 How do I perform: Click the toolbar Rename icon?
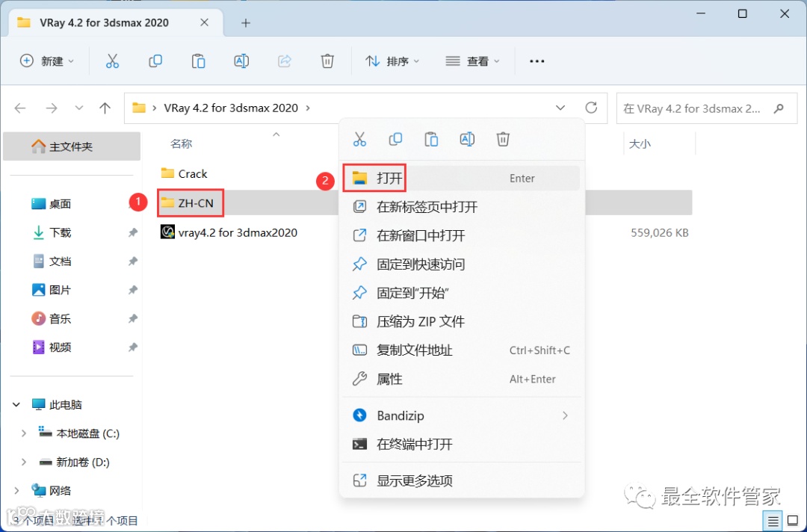(241, 61)
